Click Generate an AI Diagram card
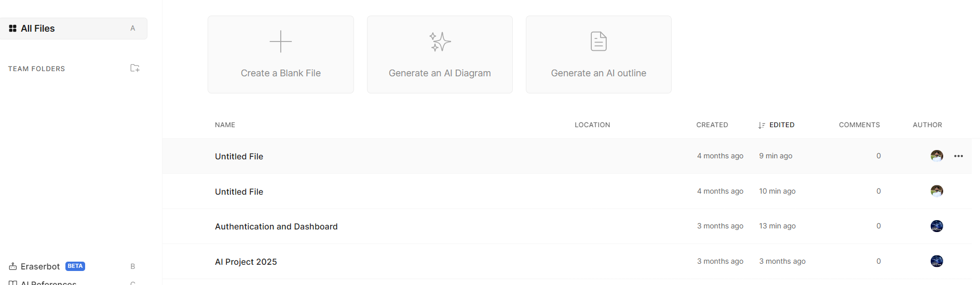 pos(440,55)
